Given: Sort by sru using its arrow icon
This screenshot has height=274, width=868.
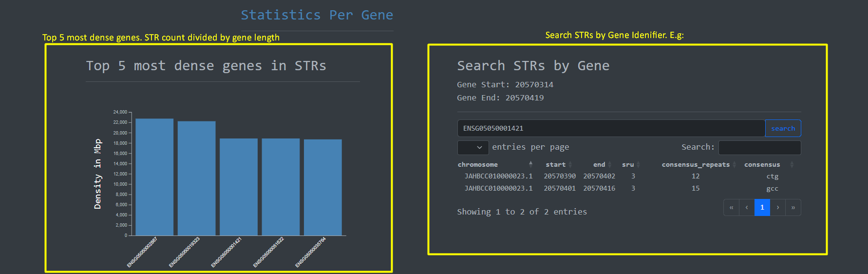Looking at the screenshot, I should tap(638, 165).
